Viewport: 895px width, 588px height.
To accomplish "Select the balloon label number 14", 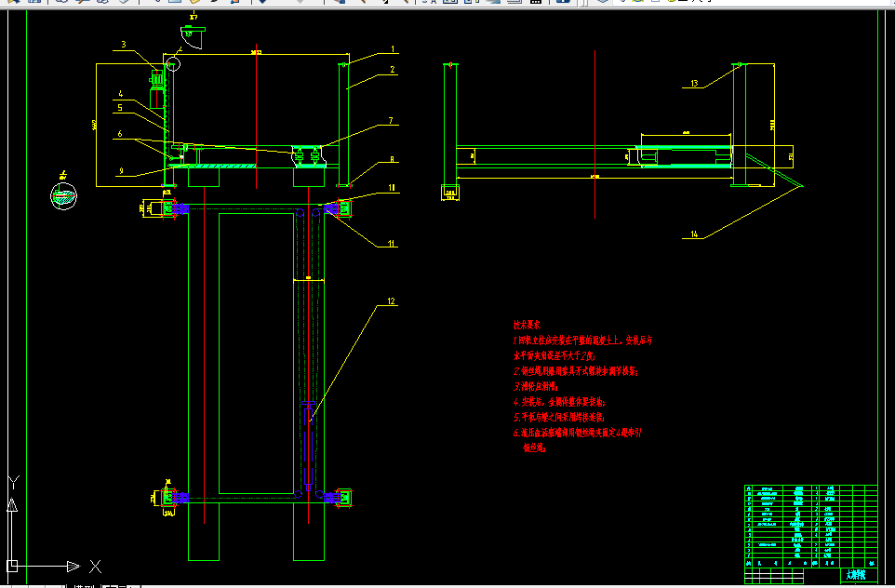I will 694,234.
